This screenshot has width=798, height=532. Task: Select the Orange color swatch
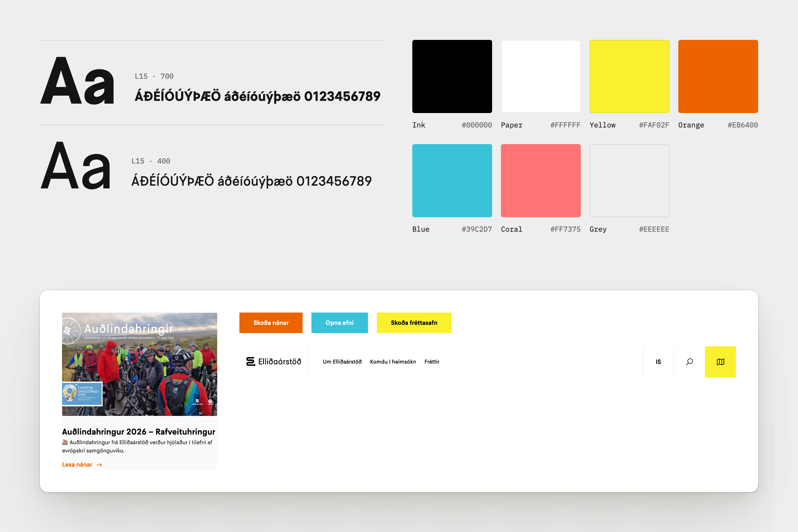click(x=718, y=76)
